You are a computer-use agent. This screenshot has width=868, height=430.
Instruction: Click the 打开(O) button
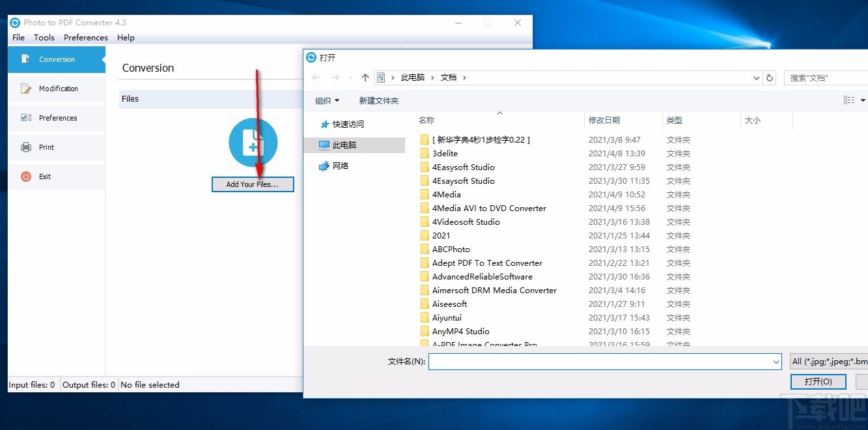click(x=818, y=381)
